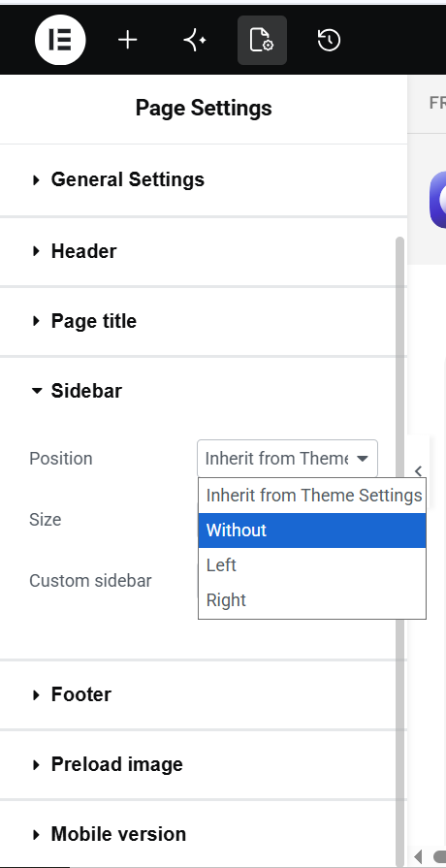Click the horizontal scroll left arrow

click(x=418, y=857)
